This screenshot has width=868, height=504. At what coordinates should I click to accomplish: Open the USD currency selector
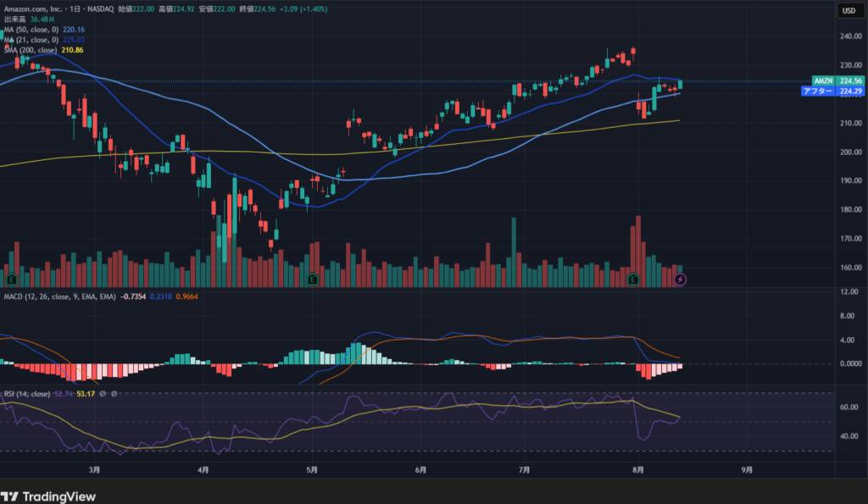point(849,10)
